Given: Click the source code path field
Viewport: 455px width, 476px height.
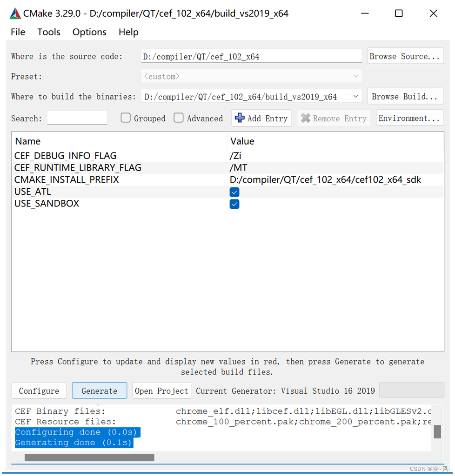Looking at the screenshot, I should tap(251, 56).
